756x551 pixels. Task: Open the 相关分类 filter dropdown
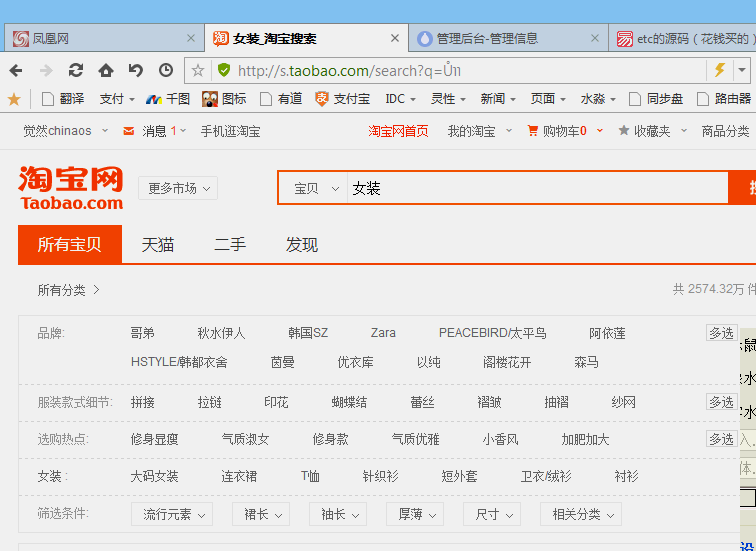(581, 514)
